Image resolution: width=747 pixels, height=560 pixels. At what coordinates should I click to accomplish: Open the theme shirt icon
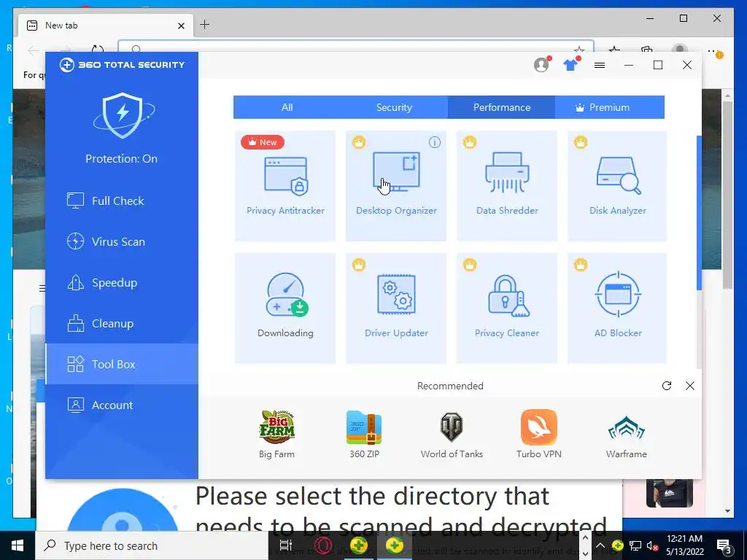[570, 65]
